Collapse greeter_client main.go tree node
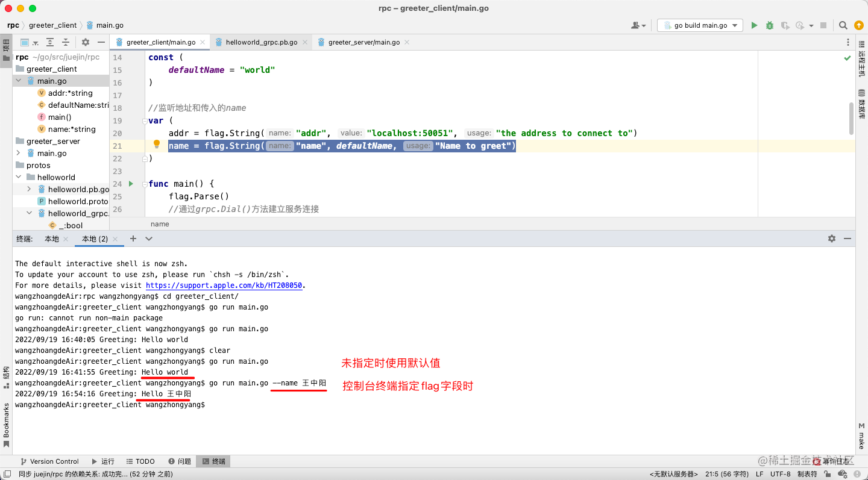868x480 pixels. click(19, 81)
